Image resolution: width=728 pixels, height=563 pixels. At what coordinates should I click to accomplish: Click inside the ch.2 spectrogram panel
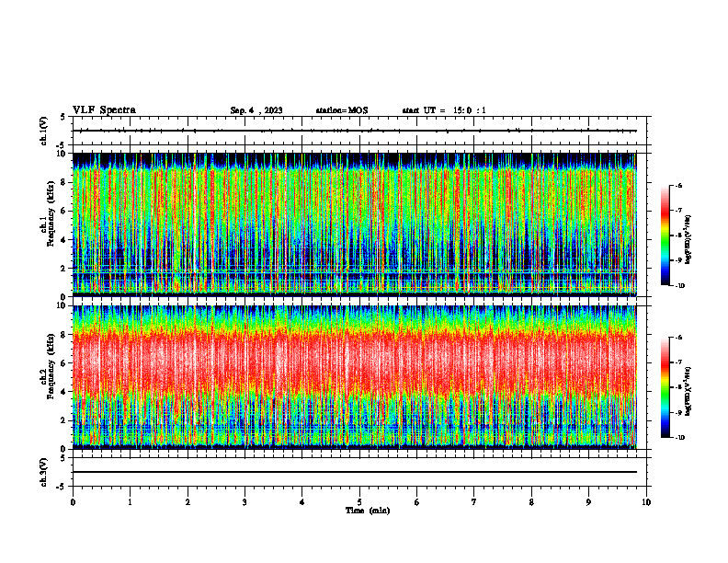[x=355, y=377]
